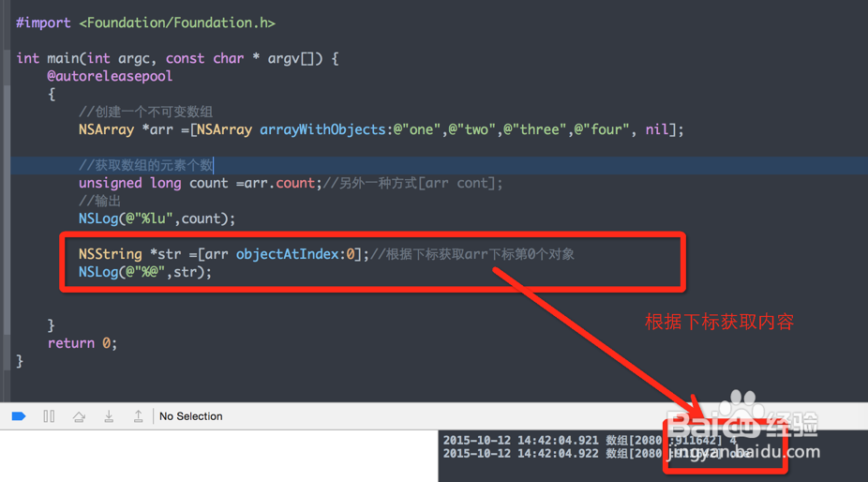Click the @"four" string literal
This screenshot has width=868, height=482.
[601, 129]
